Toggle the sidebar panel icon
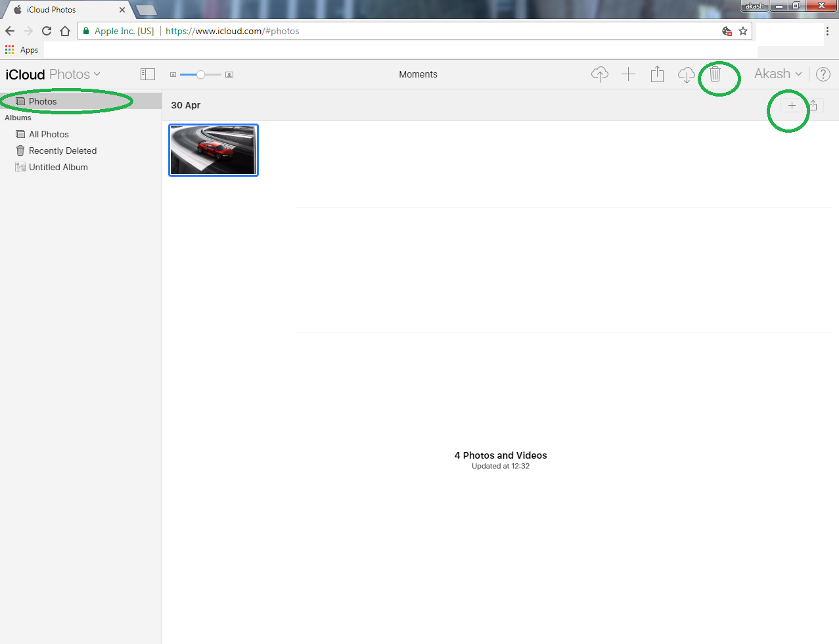 pos(148,74)
